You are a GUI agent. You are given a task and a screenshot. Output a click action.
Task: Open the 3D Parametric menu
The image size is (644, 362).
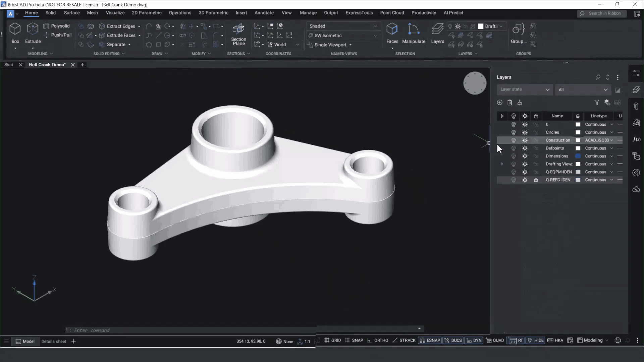click(213, 13)
